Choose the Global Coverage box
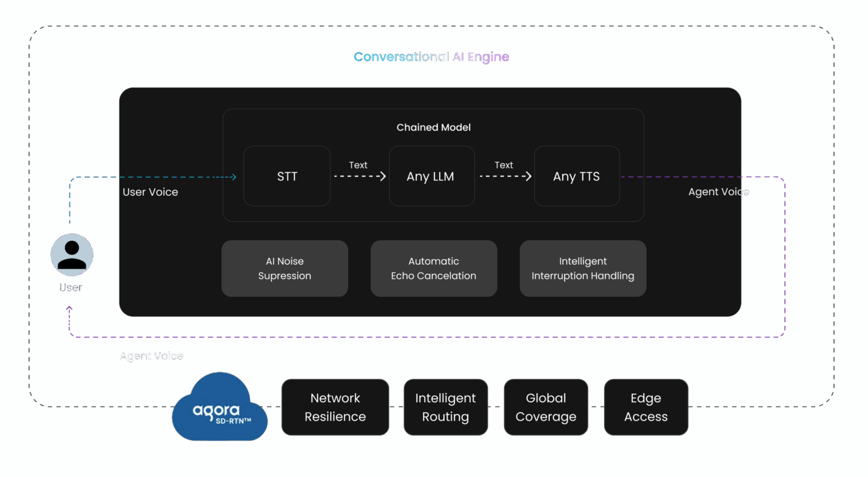The image size is (868, 477). click(546, 407)
